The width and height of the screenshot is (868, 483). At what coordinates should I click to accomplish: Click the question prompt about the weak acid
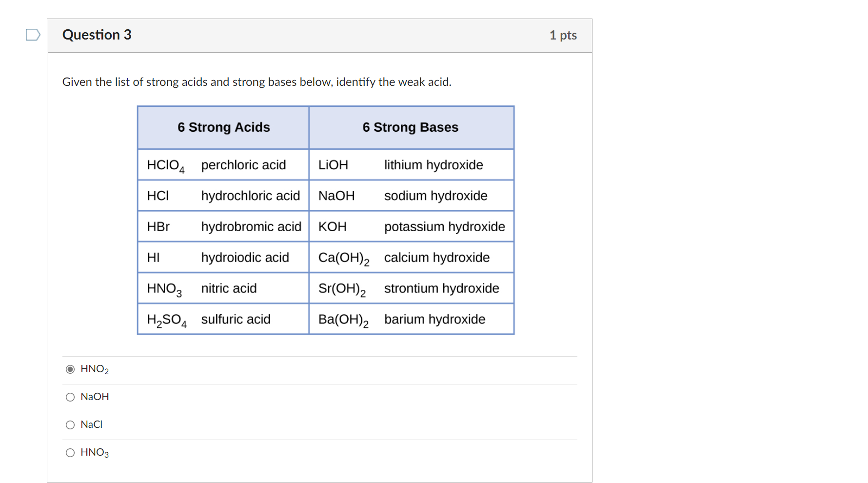(x=256, y=82)
